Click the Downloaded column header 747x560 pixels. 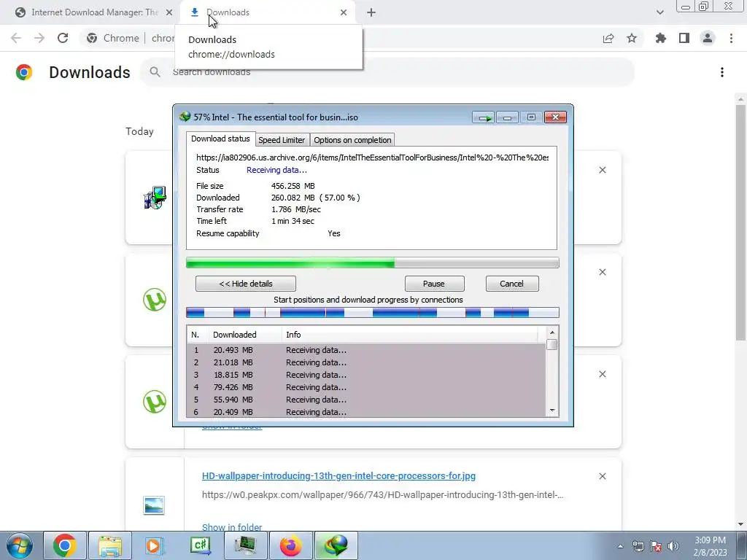click(x=245, y=335)
